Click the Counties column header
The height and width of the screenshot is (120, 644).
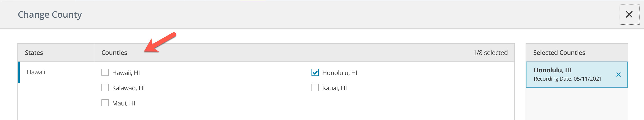point(114,53)
